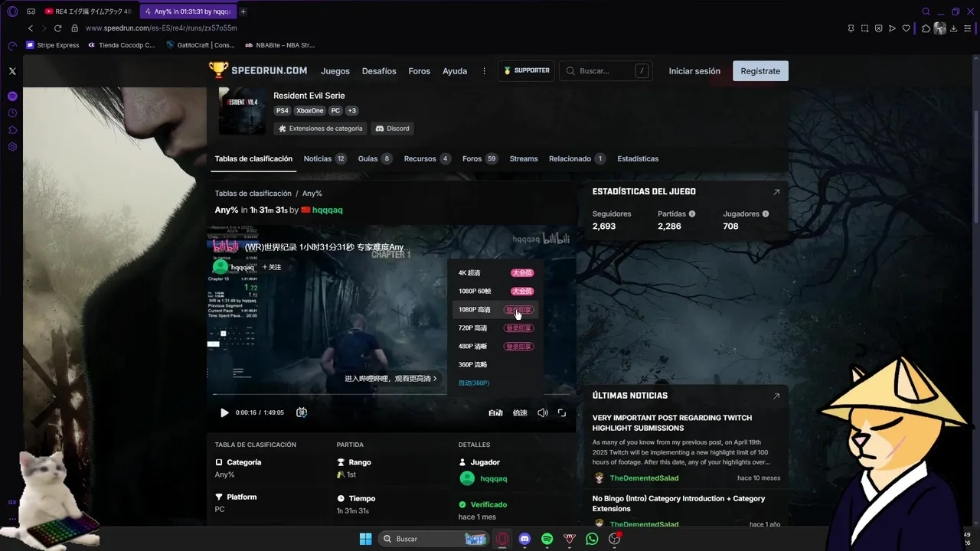Image resolution: width=980 pixels, height=551 pixels.
Task: Select 1080P 高清 video quality
Action: (x=495, y=310)
